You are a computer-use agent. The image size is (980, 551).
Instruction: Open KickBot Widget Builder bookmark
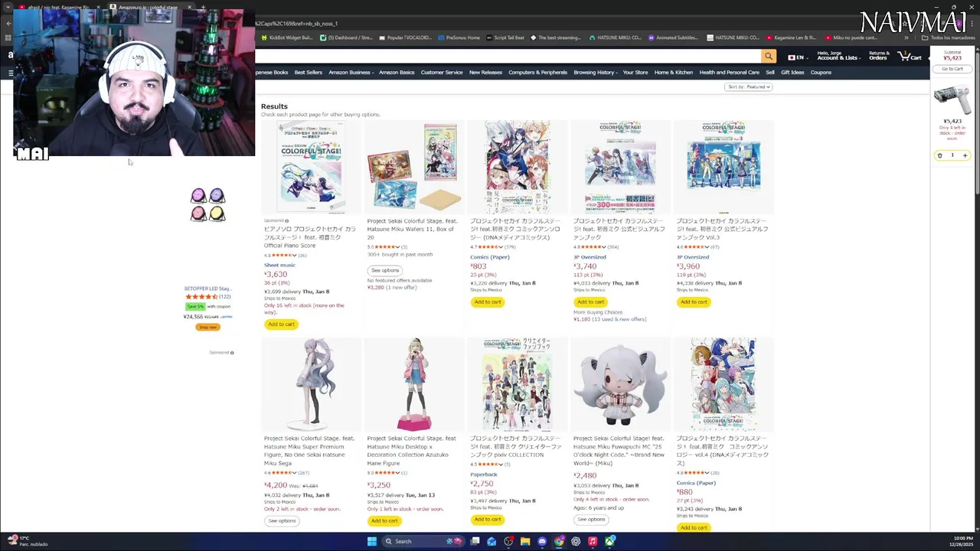[x=286, y=37]
